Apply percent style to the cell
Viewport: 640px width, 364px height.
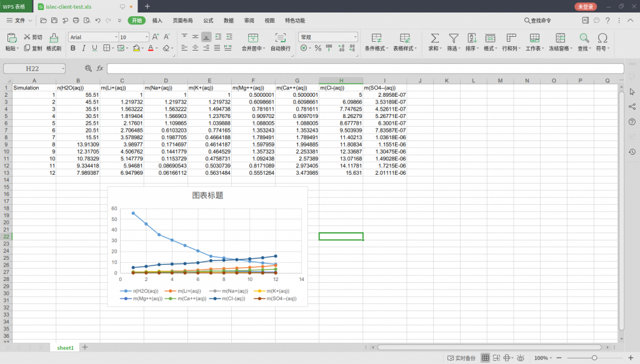318,48
